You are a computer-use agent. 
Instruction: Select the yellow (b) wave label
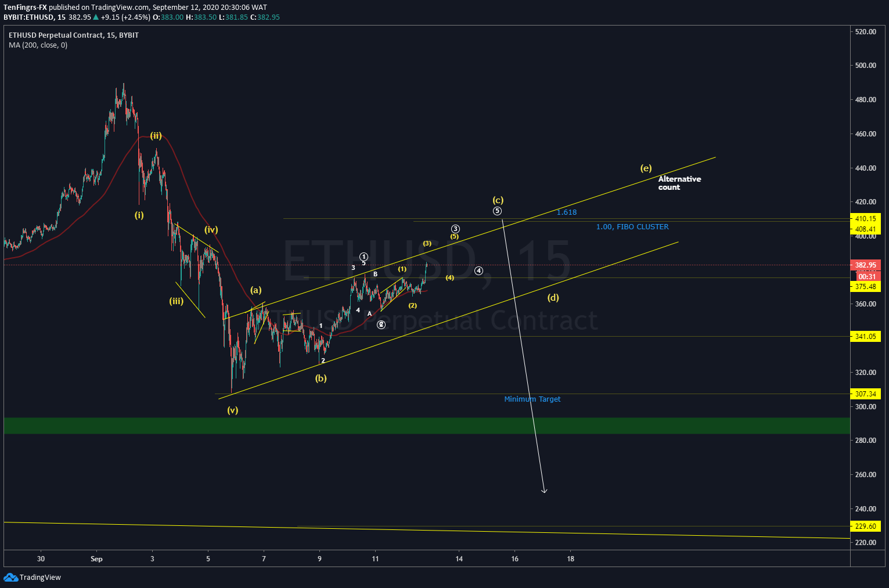[321, 378]
